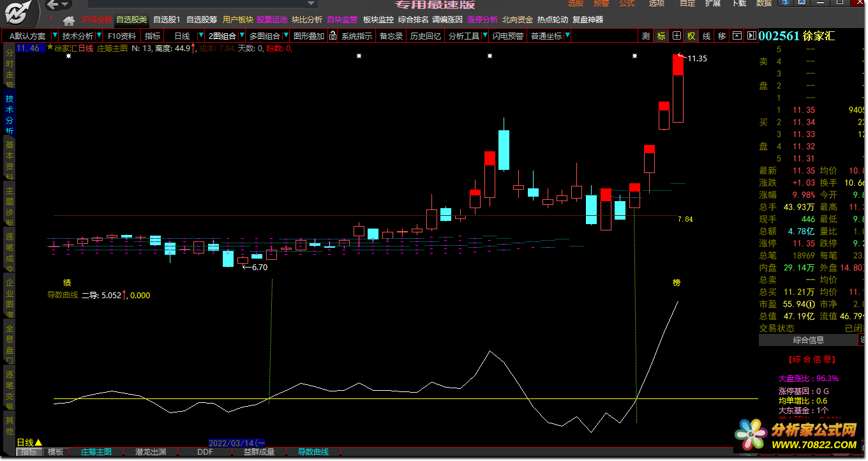Screen dimensions: 868x461
Task: Click the home icon in the top bar
Action: (69, 20)
